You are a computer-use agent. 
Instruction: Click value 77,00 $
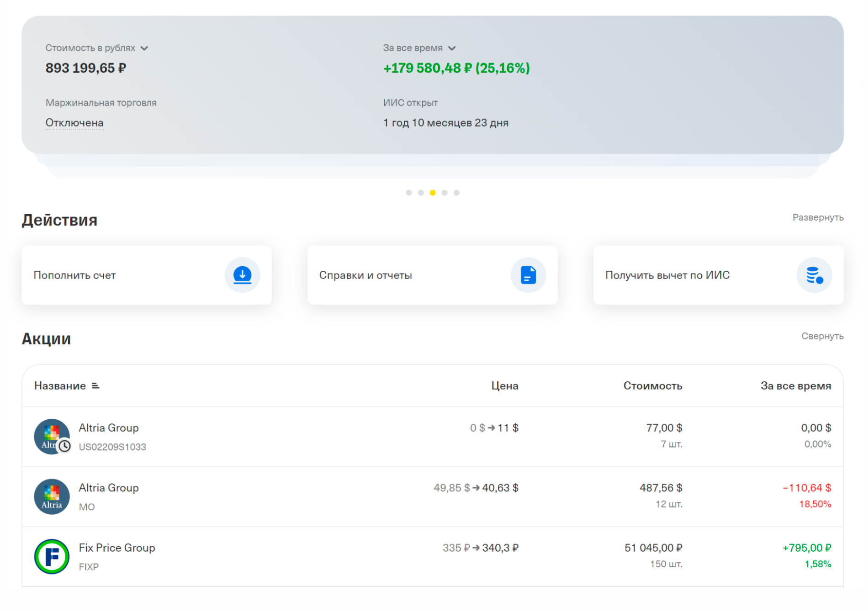pyautogui.click(x=664, y=428)
